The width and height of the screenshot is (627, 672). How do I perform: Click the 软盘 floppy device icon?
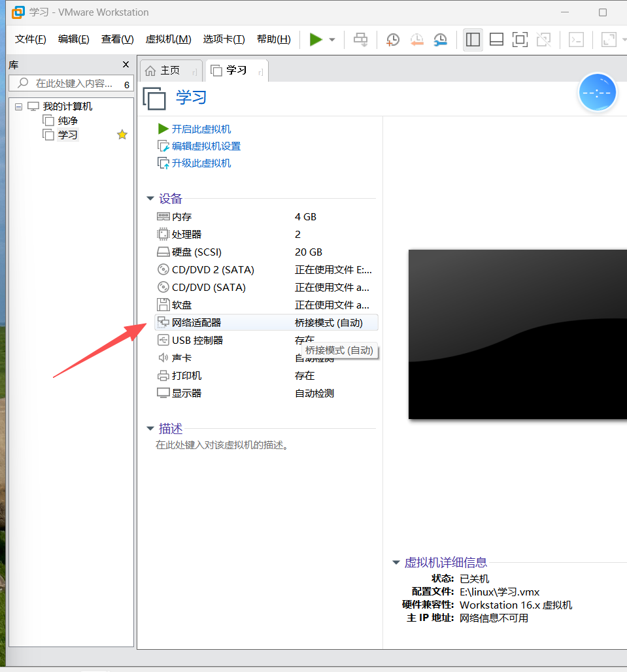(x=163, y=305)
